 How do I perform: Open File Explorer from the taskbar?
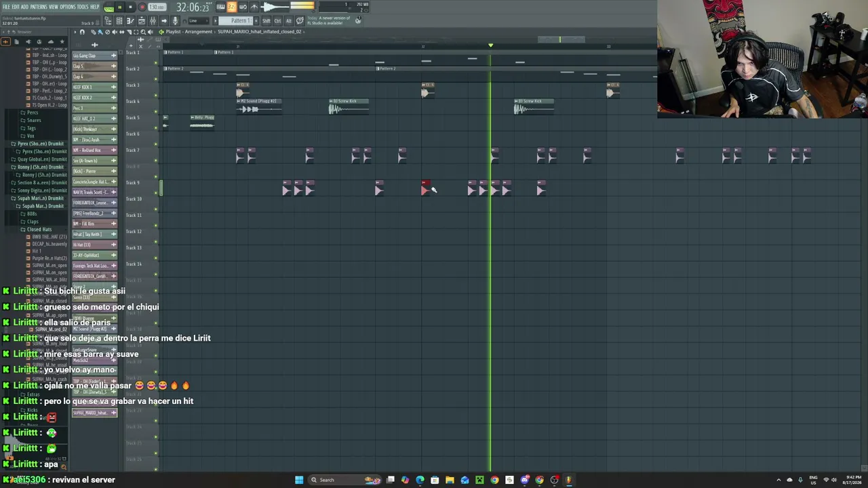[450, 480]
